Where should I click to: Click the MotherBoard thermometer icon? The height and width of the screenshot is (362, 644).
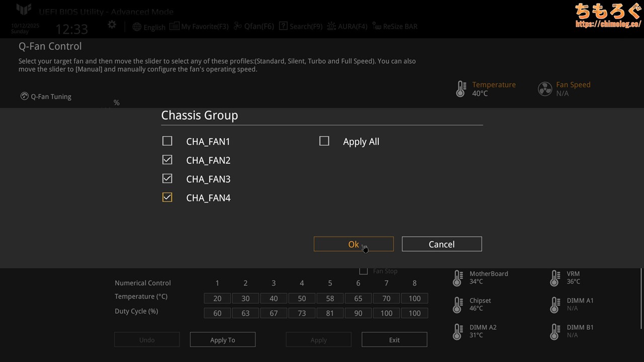[x=457, y=278]
